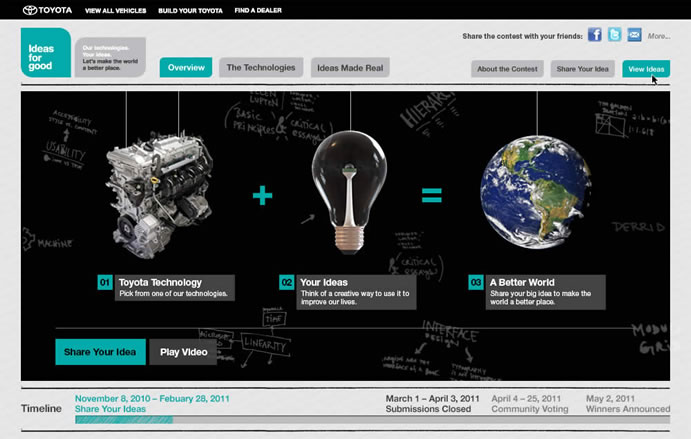Click the A Better World caption box

coord(546,292)
